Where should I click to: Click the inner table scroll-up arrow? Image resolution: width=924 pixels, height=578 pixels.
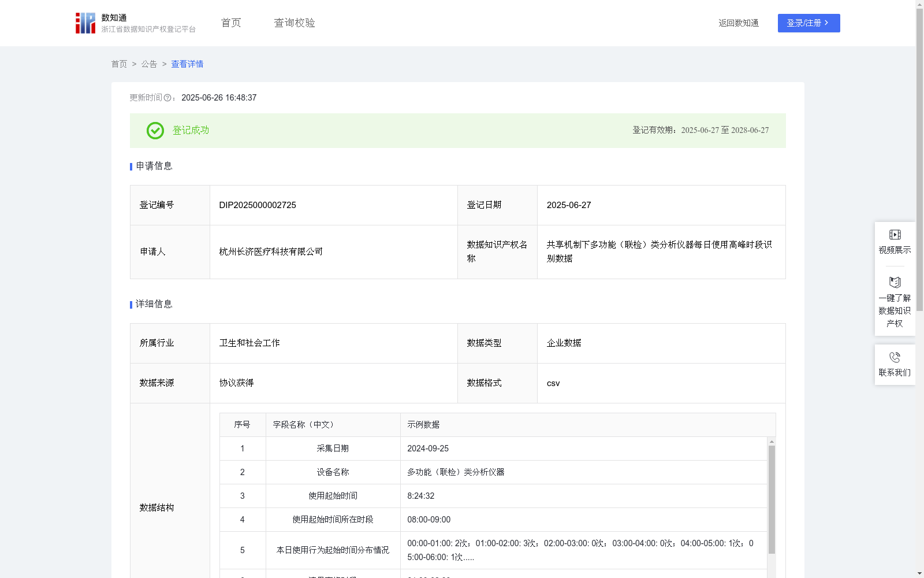[772, 442]
